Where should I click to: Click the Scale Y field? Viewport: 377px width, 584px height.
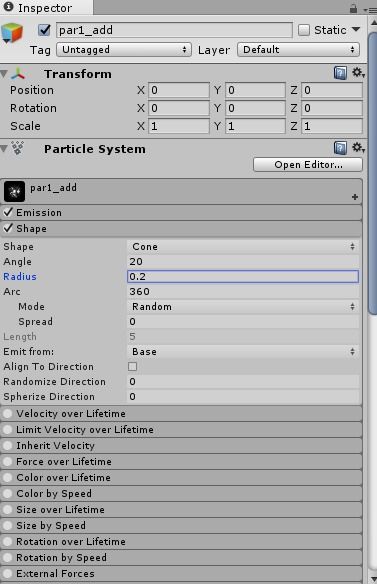point(255,126)
